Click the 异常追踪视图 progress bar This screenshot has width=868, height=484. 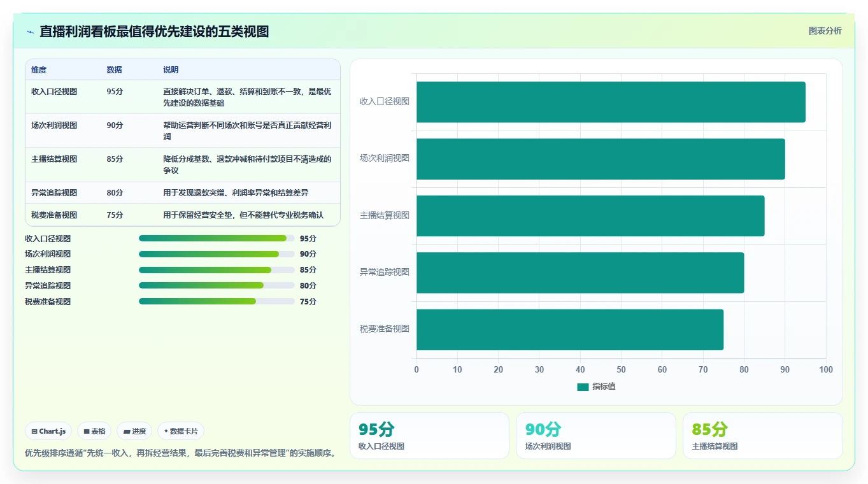click(x=217, y=285)
